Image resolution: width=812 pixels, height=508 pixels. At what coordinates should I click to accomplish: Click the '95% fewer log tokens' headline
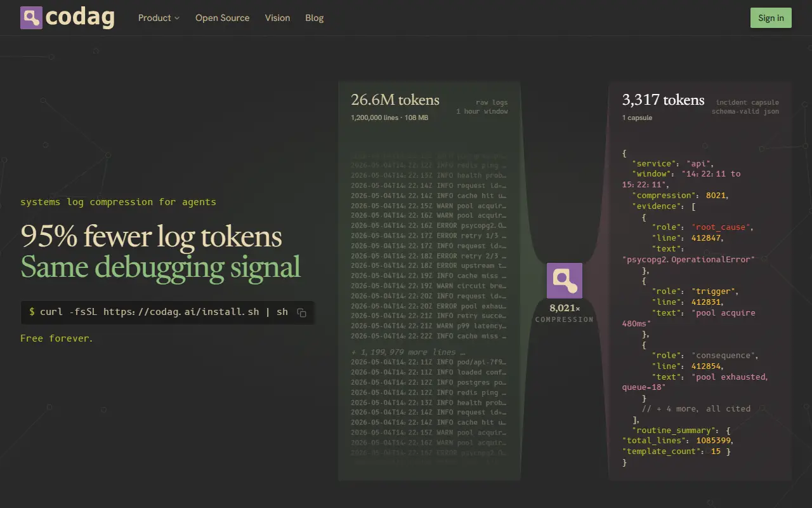[151, 236]
